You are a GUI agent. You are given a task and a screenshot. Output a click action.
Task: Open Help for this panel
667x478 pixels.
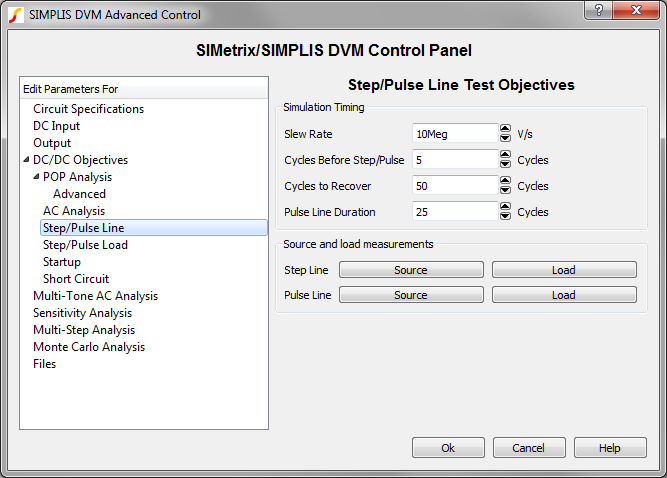(610, 448)
